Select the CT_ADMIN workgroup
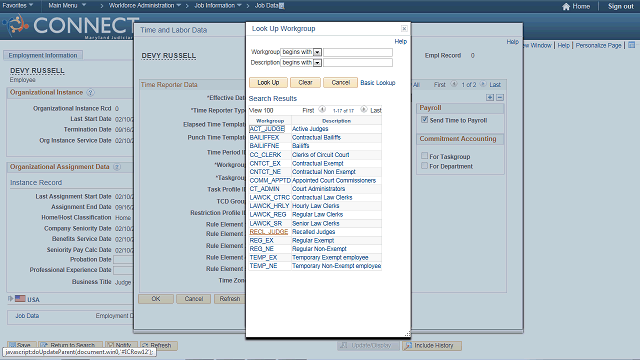 tap(264, 189)
